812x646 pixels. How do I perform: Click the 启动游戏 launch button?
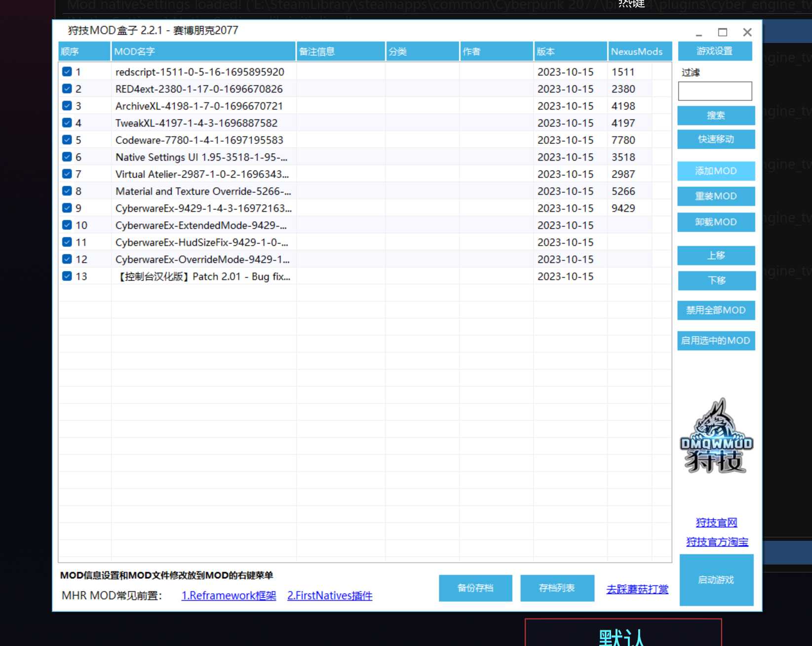[716, 580]
